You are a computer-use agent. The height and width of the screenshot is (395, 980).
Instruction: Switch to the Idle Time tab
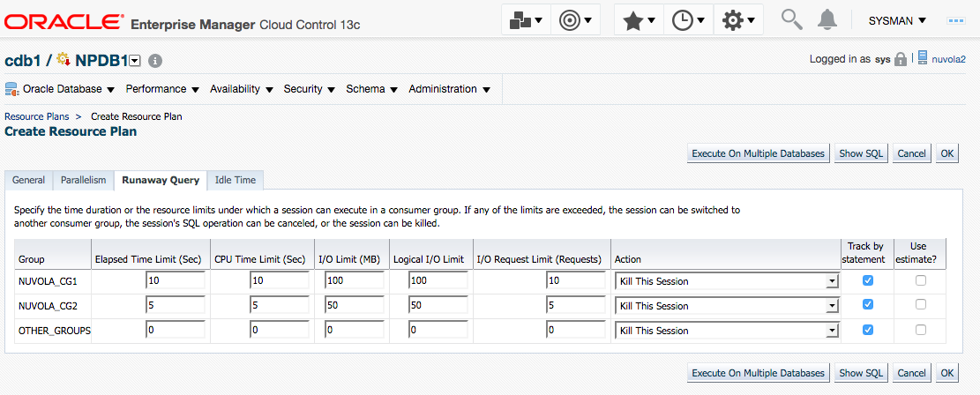(x=235, y=180)
